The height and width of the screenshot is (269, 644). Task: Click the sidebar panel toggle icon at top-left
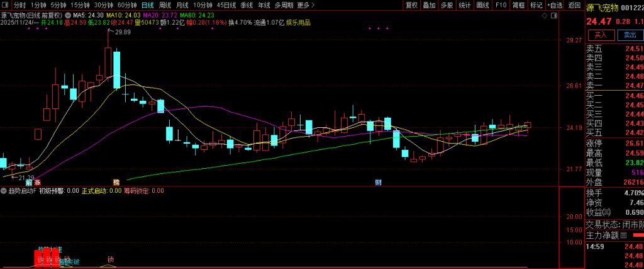click(6, 5)
